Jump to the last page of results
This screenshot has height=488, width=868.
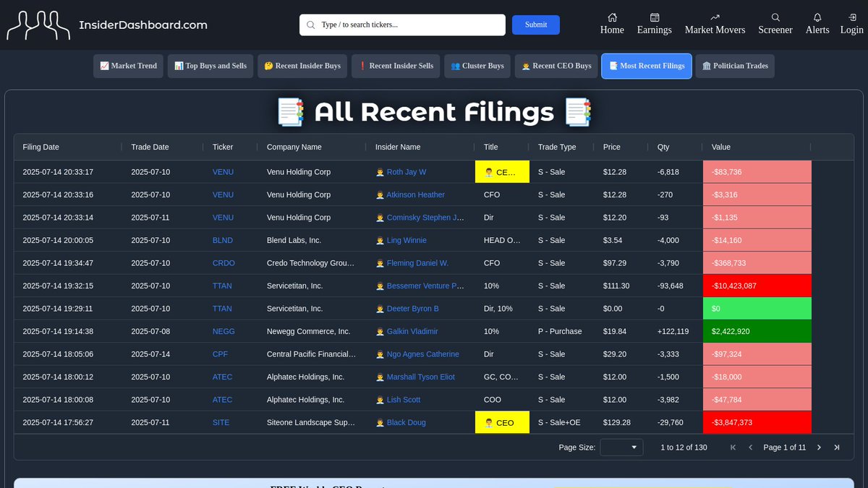837,448
